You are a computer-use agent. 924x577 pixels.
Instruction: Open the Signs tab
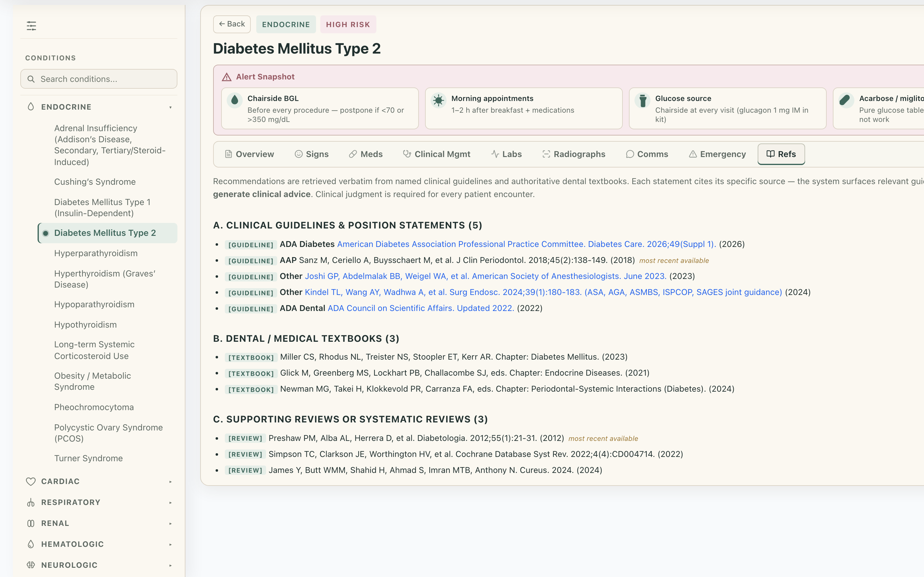(312, 154)
